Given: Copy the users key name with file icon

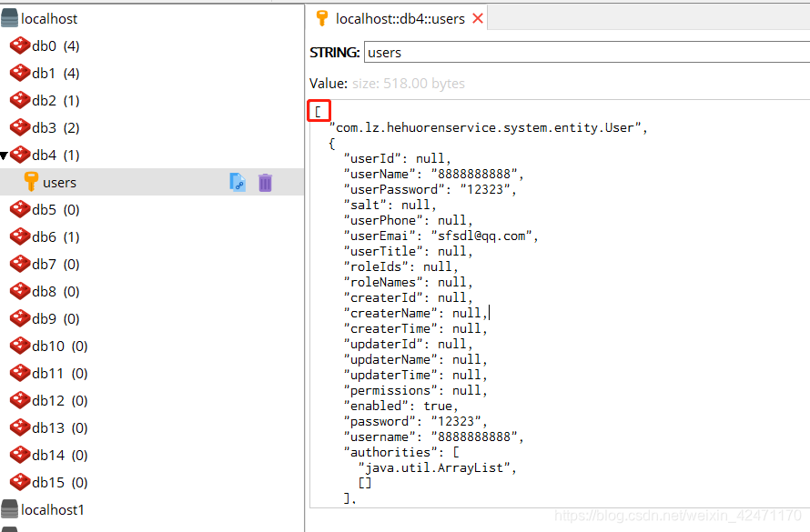Looking at the screenshot, I should point(238,182).
